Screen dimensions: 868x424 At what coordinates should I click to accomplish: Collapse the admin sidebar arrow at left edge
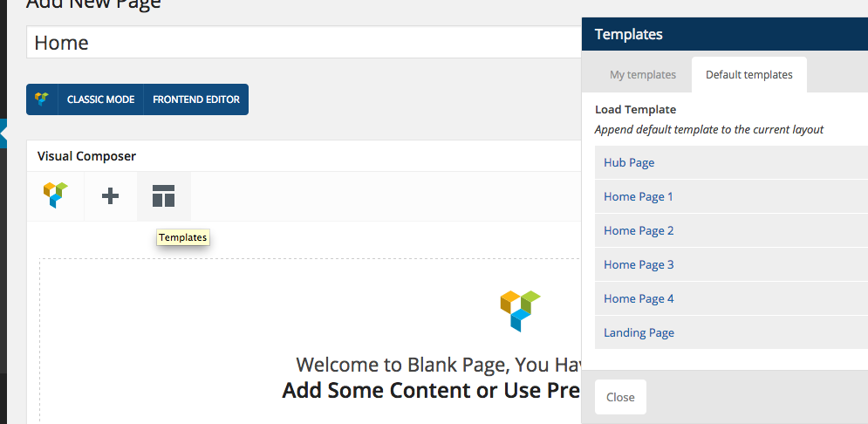tap(3, 133)
